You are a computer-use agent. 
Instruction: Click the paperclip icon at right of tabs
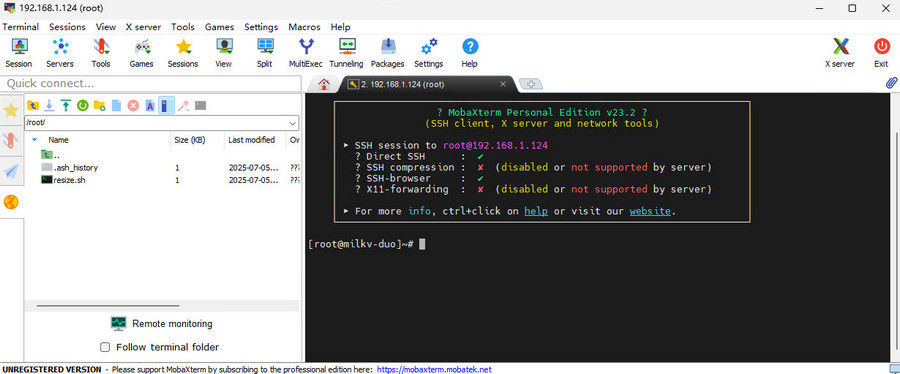pyautogui.click(x=891, y=83)
